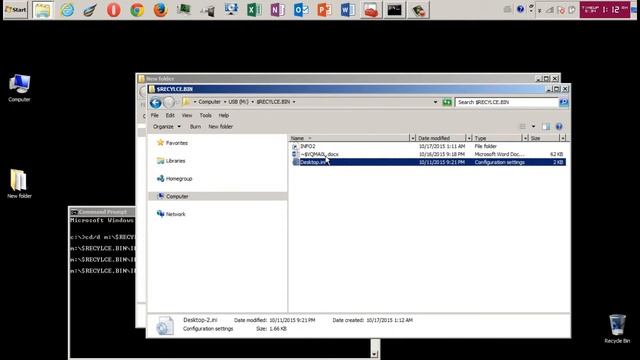The width and height of the screenshot is (640, 360).
Task: Click the Explorer help icon
Action: click(x=559, y=127)
